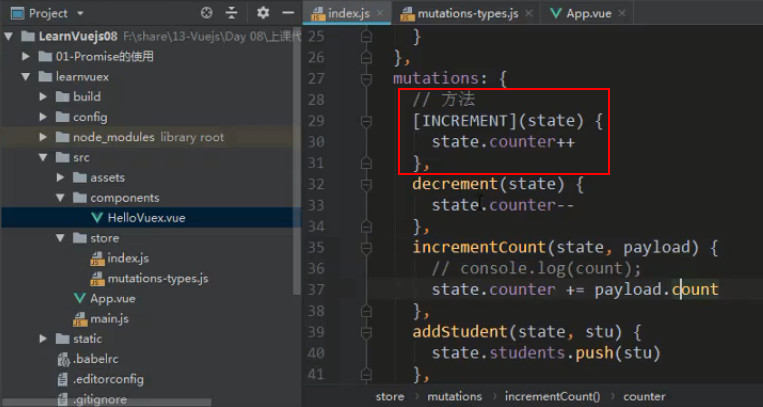Click fold end marker at line 31

pyautogui.click(x=366, y=163)
